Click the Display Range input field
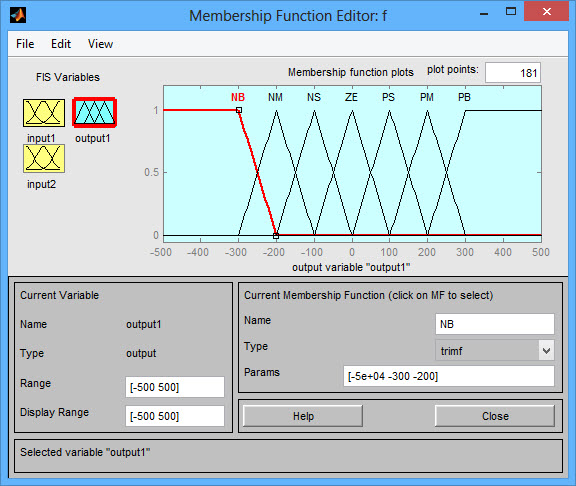The height and width of the screenshot is (486, 576). 175,416
